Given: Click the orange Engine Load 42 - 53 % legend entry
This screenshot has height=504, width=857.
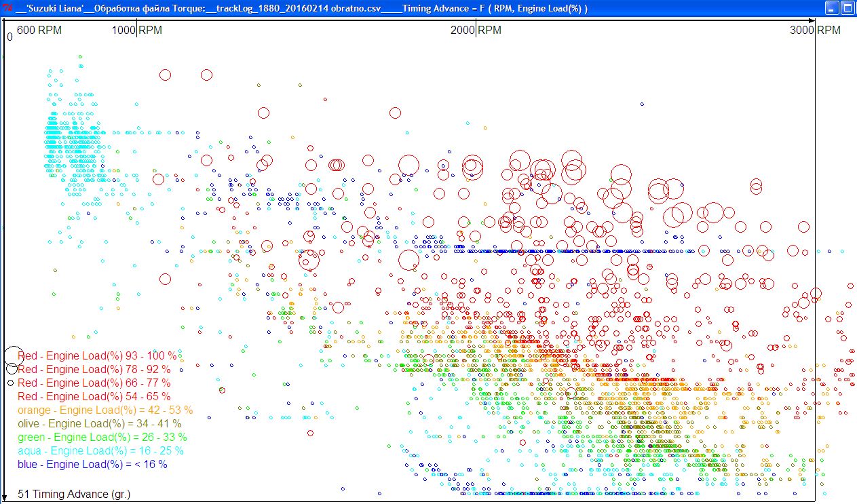Looking at the screenshot, I should (105, 410).
